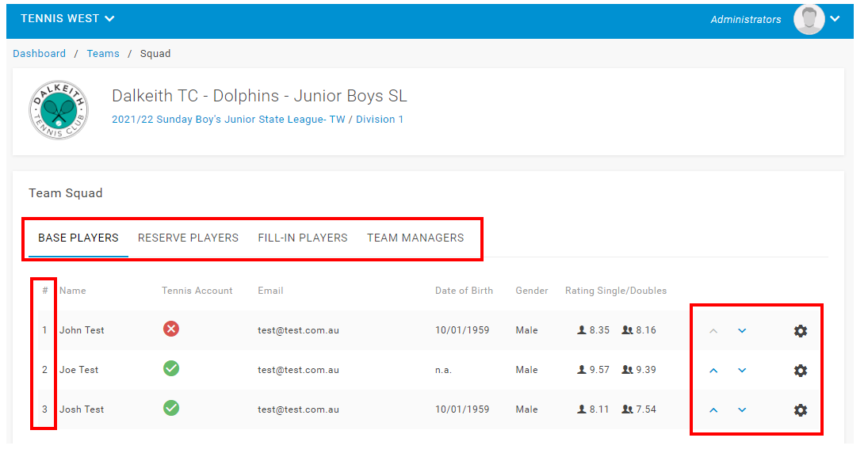Move Josh Test up in squad order
This screenshot has width=868, height=476.
[x=713, y=409]
